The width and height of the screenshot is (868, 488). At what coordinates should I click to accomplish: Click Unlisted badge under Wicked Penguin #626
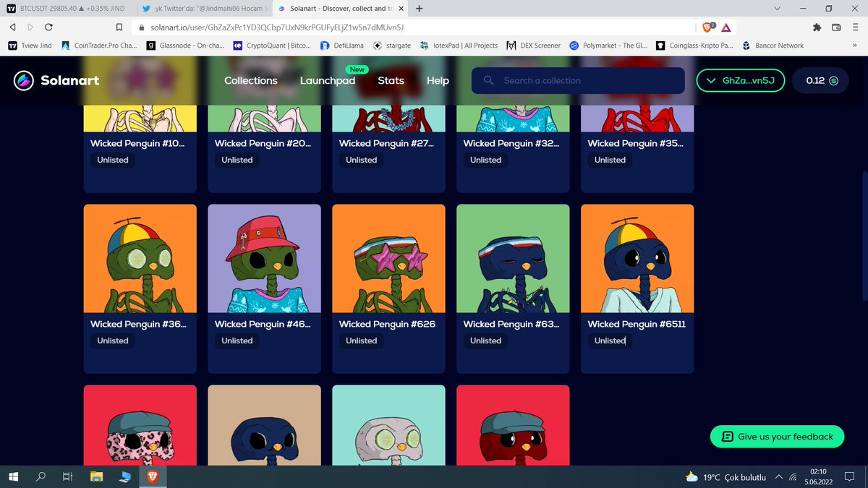[x=361, y=341]
